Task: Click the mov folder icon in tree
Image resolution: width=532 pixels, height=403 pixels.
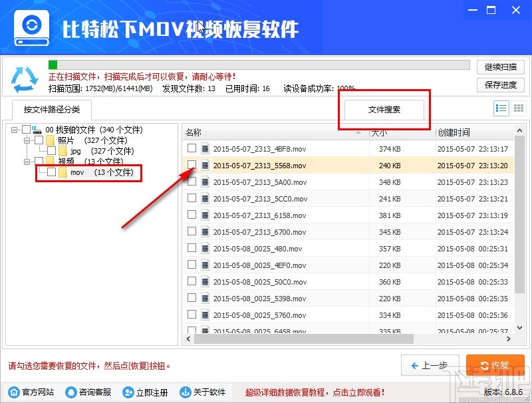Action: click(63, 172)
